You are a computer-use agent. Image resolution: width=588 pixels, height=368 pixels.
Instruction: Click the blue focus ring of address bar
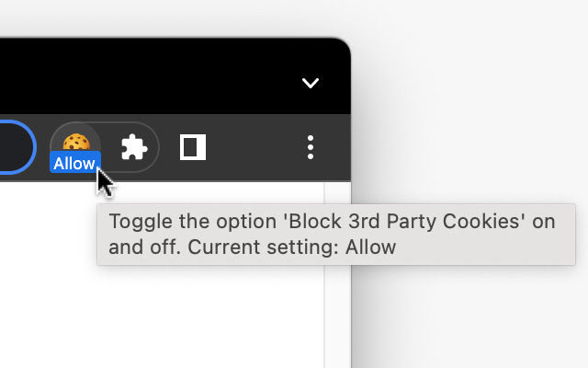coord(34,147)
